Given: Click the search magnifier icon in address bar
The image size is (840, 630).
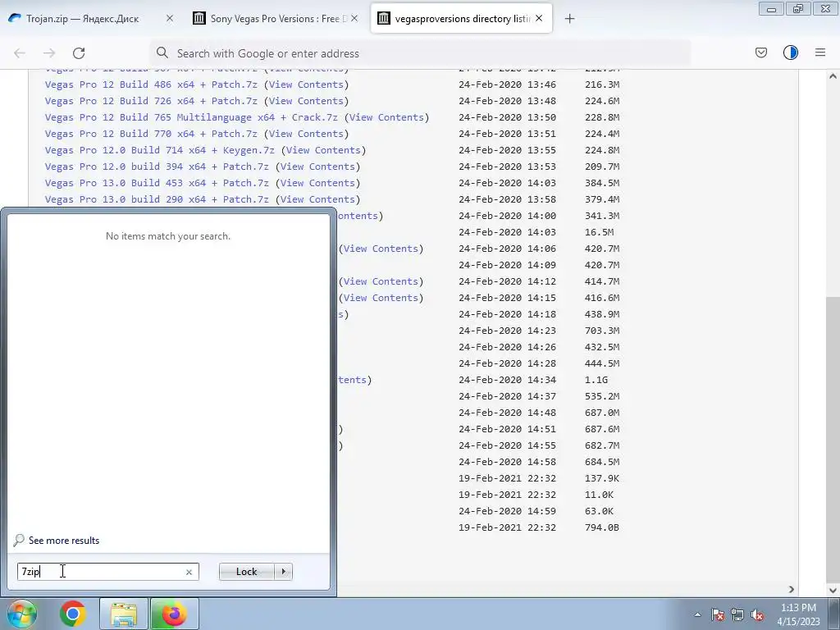Looking at the screenshot, I should tap(162, 52).
